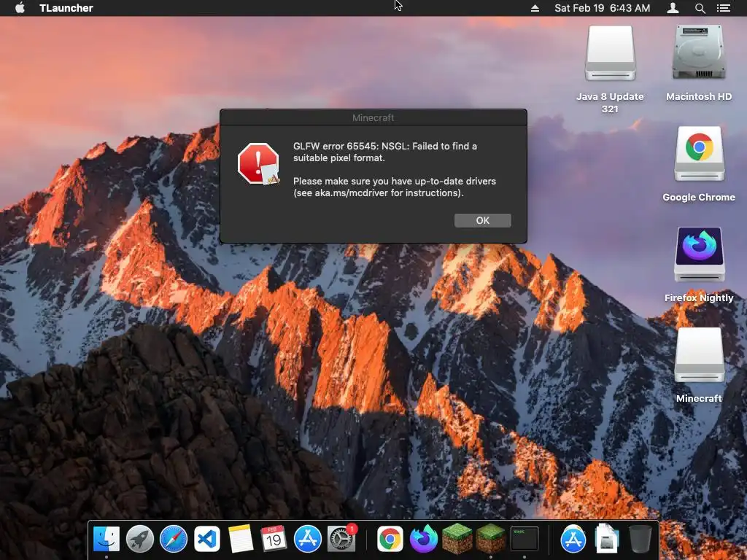Click the red alert icon in the dialog
The height and width of the screenshot is (560, 747).
tap(258, 164)
